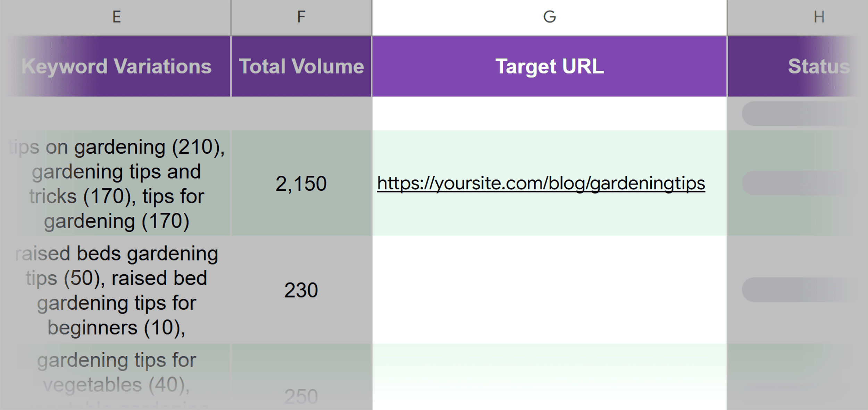
Task: Select column H header
Action: coord(819,17)
